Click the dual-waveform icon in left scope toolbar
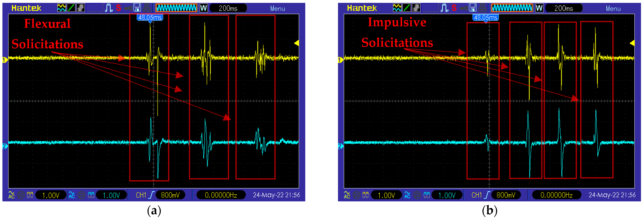This screenshot has height=219, width=644. 62,8
